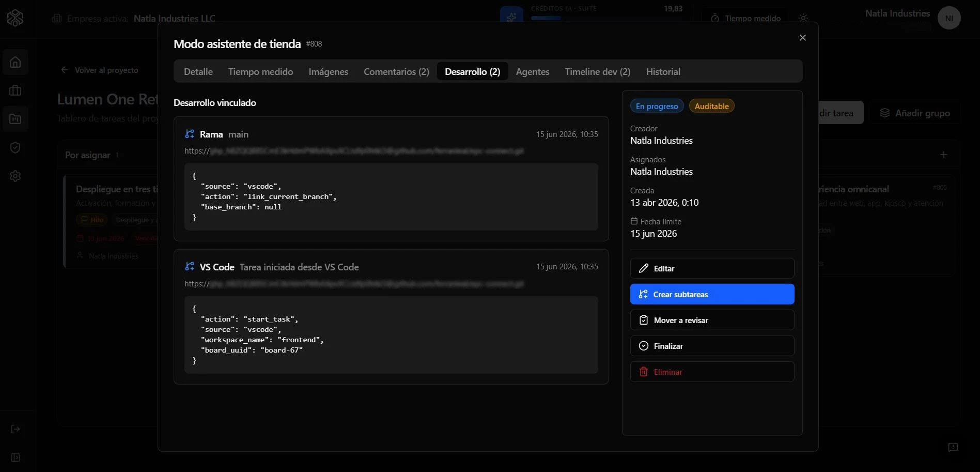Click the Añadir grupo button
The height and width of the screenshot is (472, 980).
pyautogui.click(x=915, y=113)
